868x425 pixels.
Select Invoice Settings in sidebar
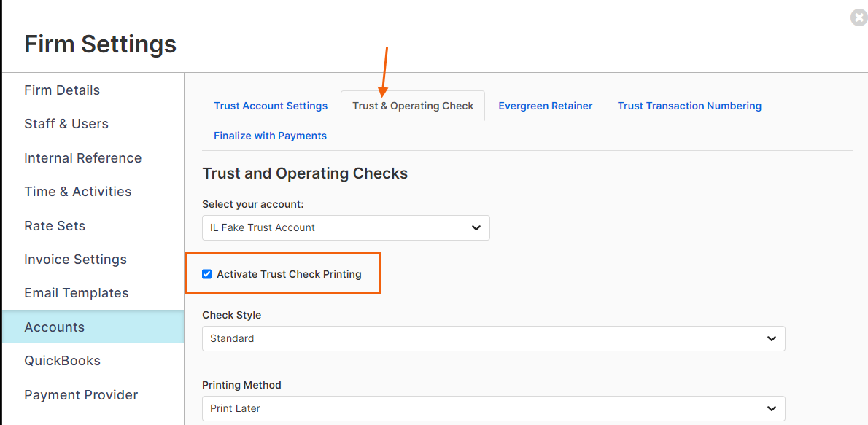(x=75, y=260)
